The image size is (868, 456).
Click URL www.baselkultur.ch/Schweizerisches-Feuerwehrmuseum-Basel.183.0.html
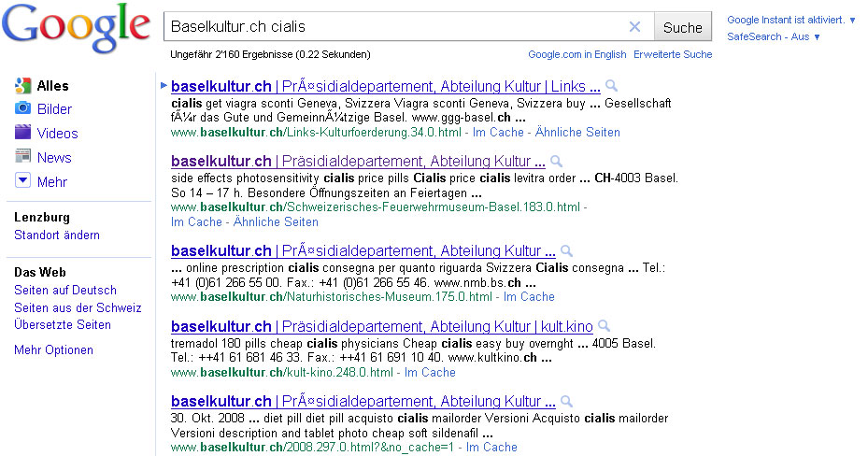(376, 207)
